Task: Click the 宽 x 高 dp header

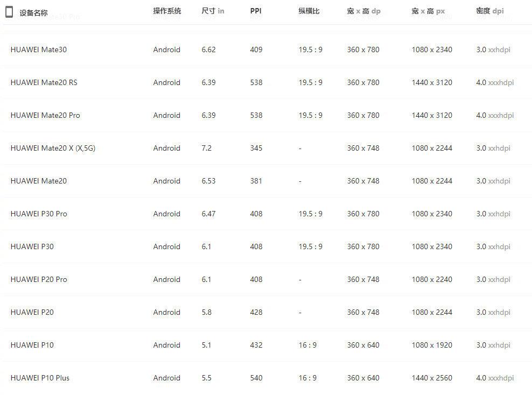Action: [x=363, y=11]
